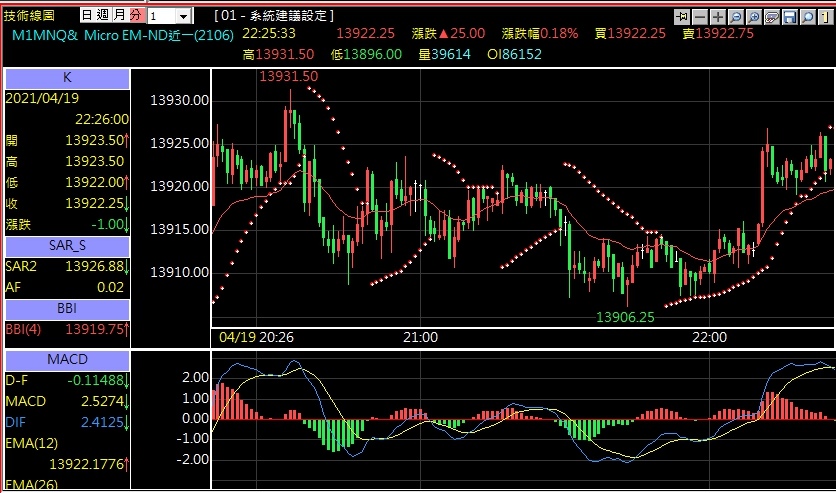
Task: Click the 13931.50 high marker on chart
Action: pos(288,76)
